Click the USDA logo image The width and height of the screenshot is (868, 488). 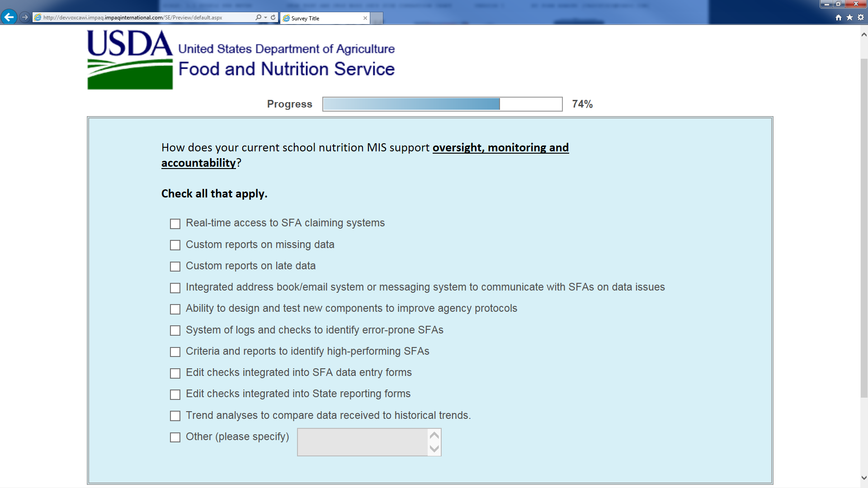click(130, 59)
